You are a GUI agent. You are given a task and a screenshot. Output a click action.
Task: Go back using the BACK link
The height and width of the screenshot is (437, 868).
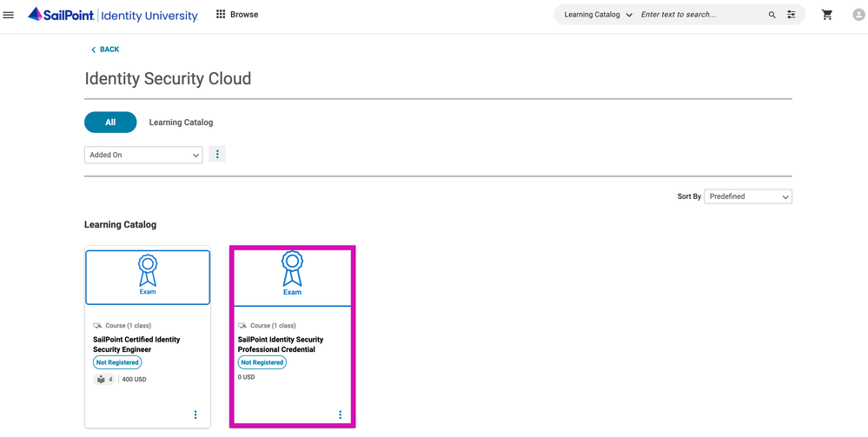click(x=105, y=50)
